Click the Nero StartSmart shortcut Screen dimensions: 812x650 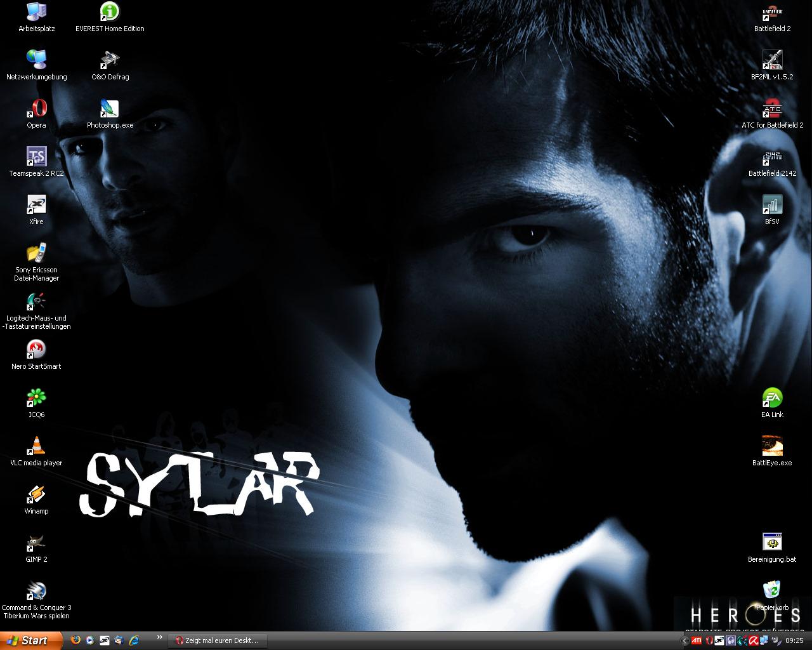[36, 355]
